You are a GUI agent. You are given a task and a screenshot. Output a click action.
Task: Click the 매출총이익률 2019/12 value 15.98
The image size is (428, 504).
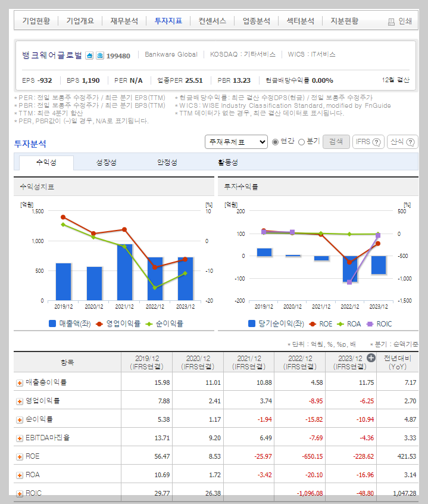[x=162, y=382]
